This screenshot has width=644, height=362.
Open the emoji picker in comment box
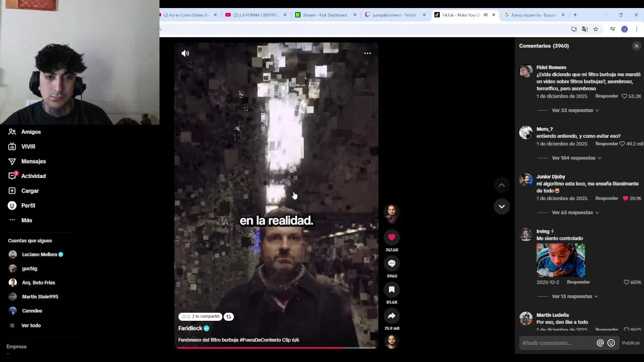click(611, 343)
